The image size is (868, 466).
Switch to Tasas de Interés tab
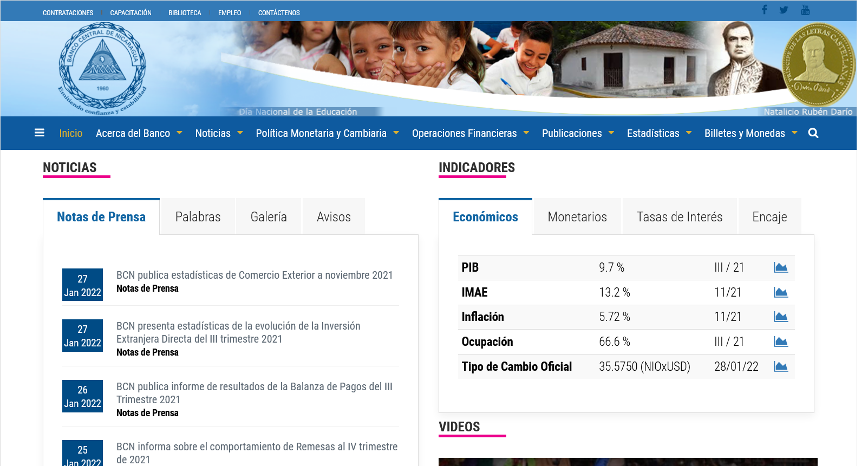tap(679, 217)
